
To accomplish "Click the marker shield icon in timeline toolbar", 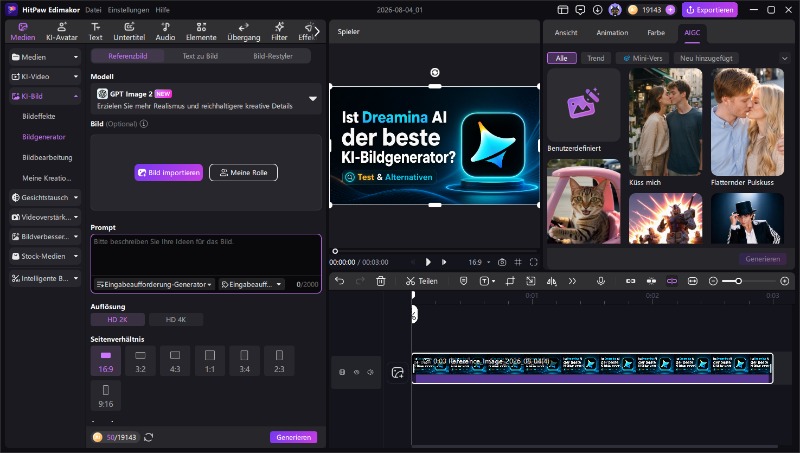I will 463,281.
